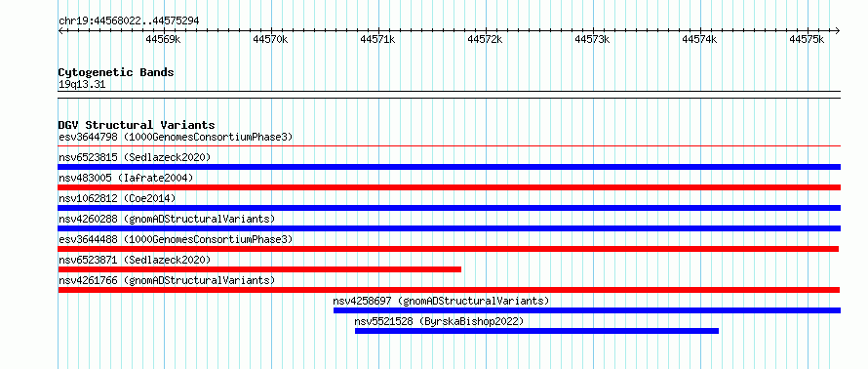Click the 44569k ruler tick label

(163, 39)
